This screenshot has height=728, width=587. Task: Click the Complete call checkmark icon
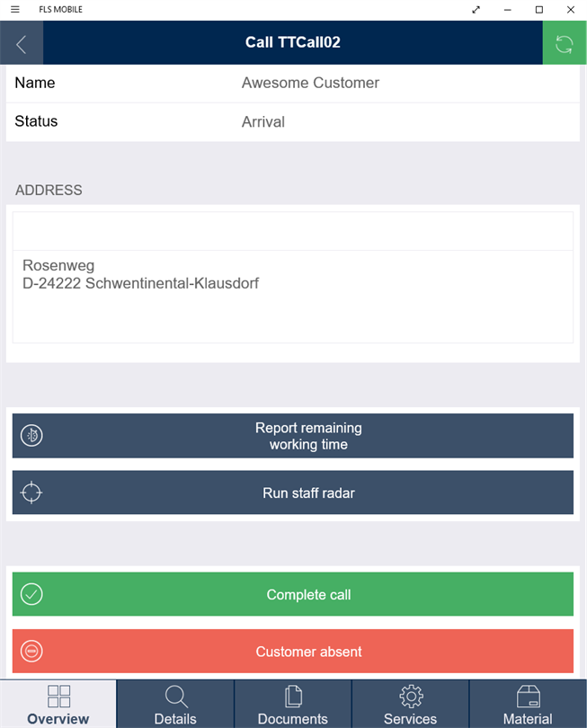click(x=31, y=594)
